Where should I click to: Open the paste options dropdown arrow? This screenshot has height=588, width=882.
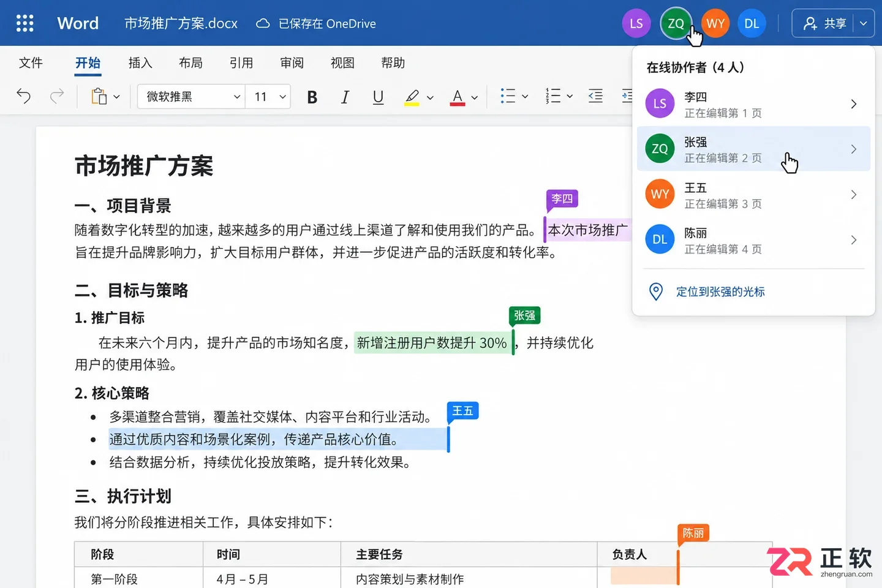pos(117,97)
